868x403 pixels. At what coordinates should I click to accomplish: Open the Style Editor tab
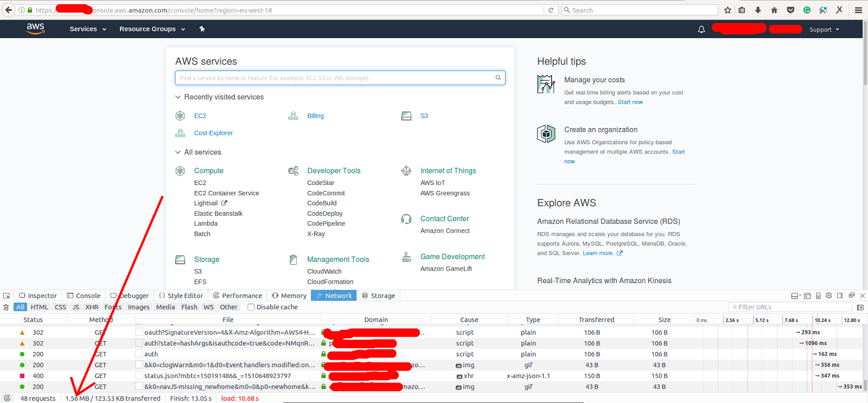coord(181,296)
